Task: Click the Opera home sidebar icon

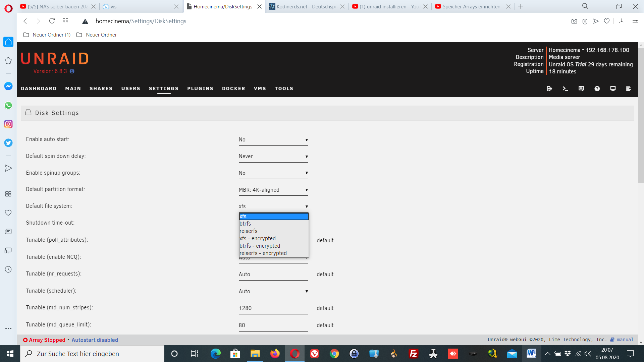Action: coord(8,42)
